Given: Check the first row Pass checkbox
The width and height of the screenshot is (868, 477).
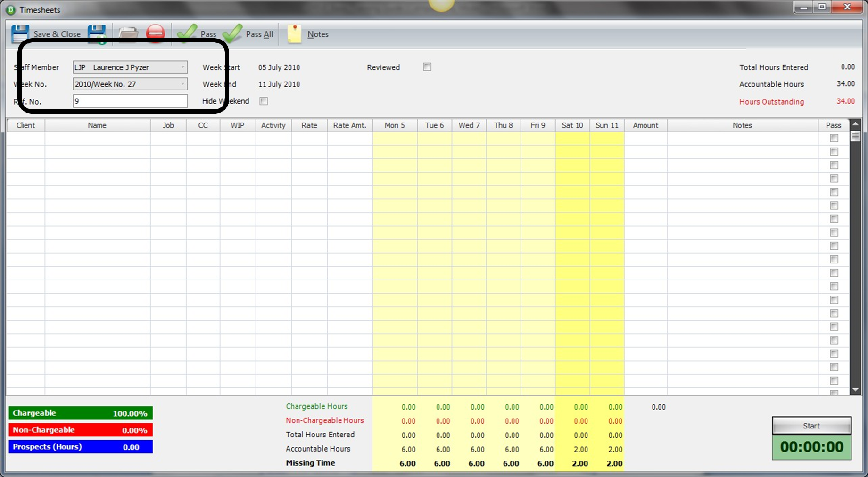Looking at the screenshot, I should click(x=834, y=138).
